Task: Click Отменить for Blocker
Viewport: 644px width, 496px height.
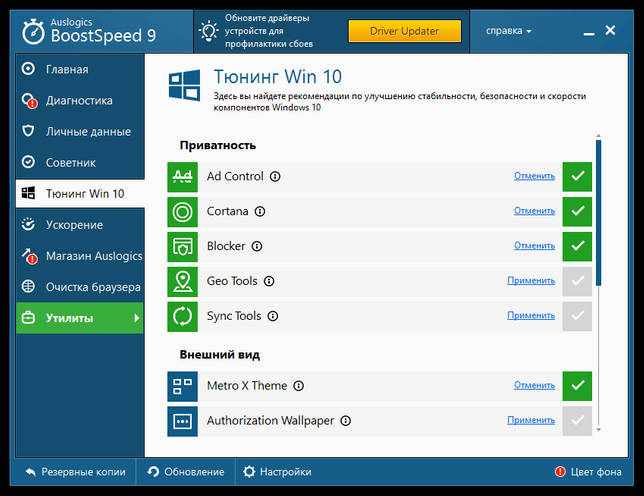Action: point(534,246)
